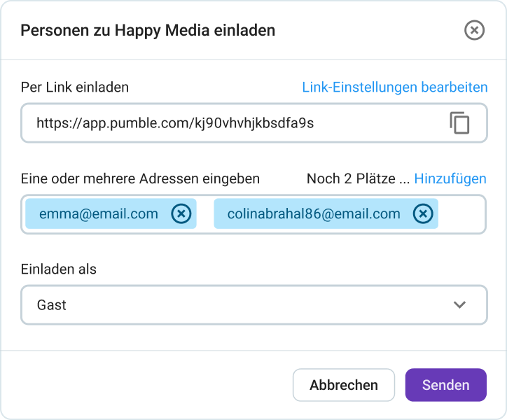Click 'Eine oder mehrere Adressen eingeben' label
507x420 pixels.
pos(140,179)
